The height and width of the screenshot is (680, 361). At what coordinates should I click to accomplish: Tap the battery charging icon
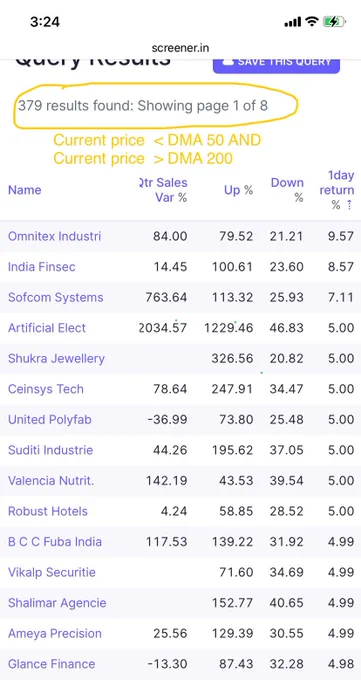[334, 22]
